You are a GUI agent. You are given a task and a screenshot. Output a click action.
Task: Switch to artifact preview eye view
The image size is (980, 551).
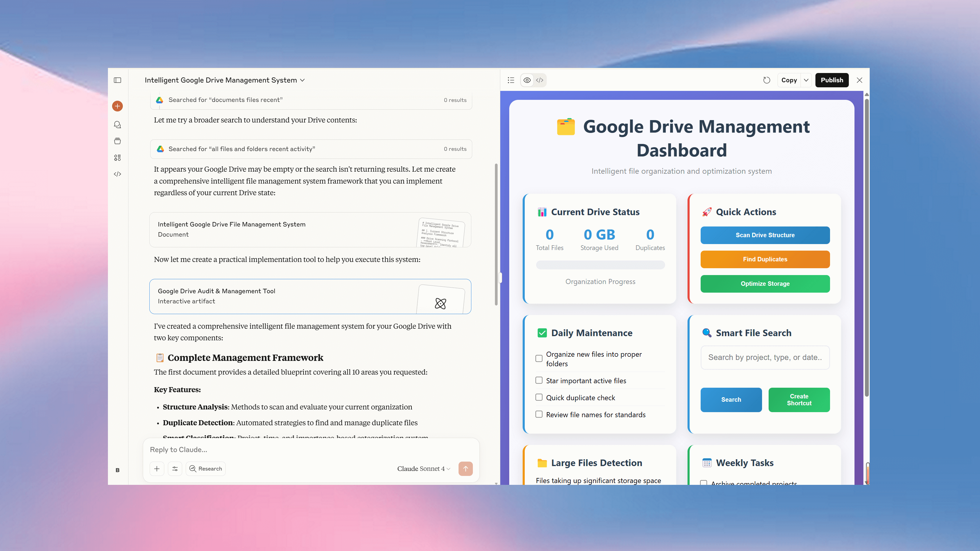(527, 80)
